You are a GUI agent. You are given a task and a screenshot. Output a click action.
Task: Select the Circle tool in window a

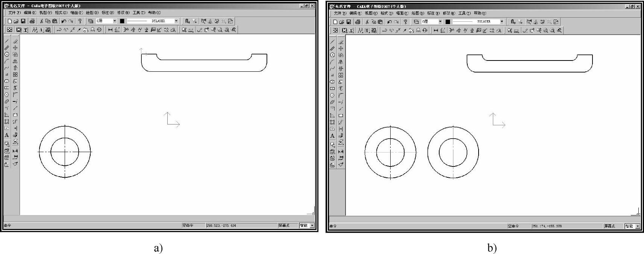tap(7, 54)
